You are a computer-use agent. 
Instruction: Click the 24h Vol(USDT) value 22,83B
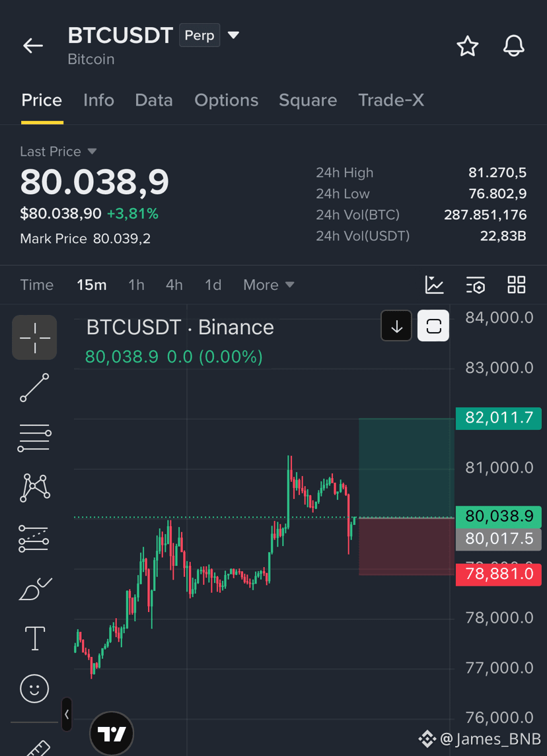[503, 236]
